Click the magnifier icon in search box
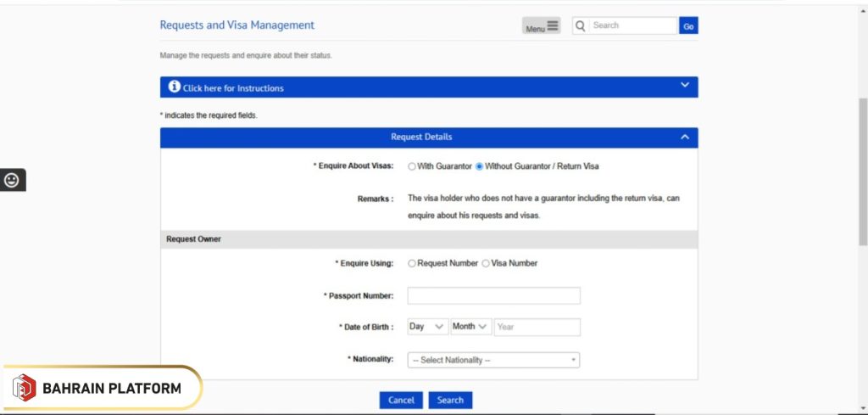This screenshot has width=868, height=415. 580,25
